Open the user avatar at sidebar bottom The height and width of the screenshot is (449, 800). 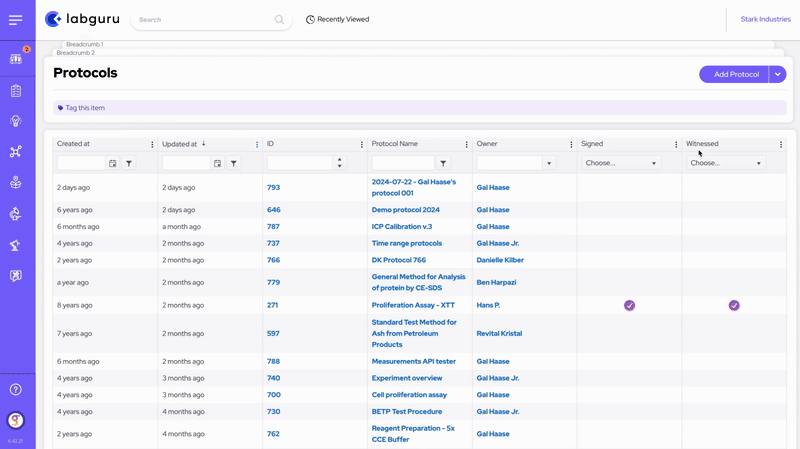16,420
